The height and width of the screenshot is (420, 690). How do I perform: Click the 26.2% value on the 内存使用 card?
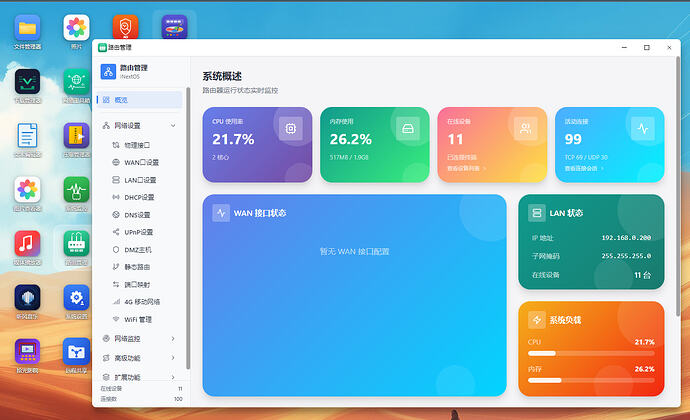click(351, 140)
